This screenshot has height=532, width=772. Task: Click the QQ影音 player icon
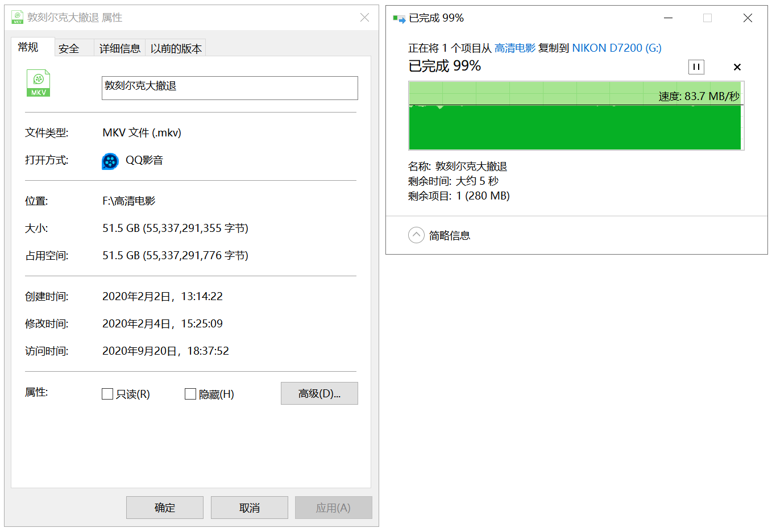coord(110,161)
